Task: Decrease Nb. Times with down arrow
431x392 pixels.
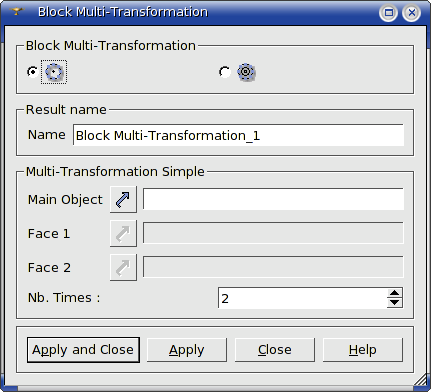Action: 395,302
